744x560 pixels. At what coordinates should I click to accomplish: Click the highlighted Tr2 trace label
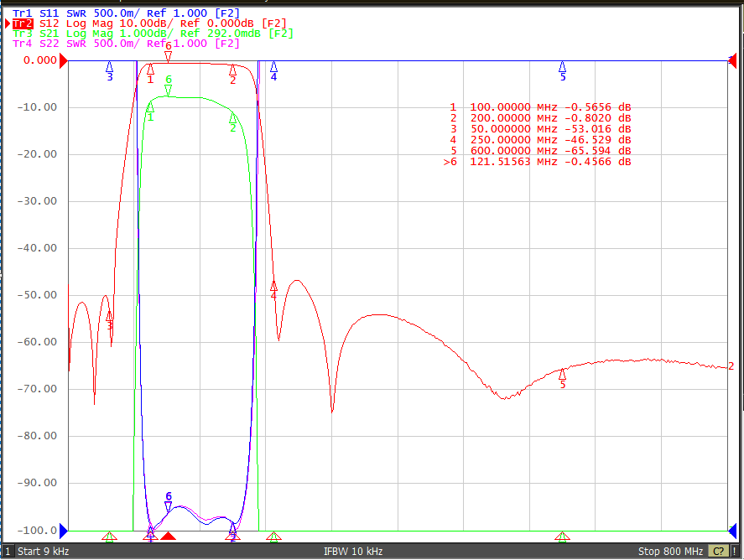point(23,23)
